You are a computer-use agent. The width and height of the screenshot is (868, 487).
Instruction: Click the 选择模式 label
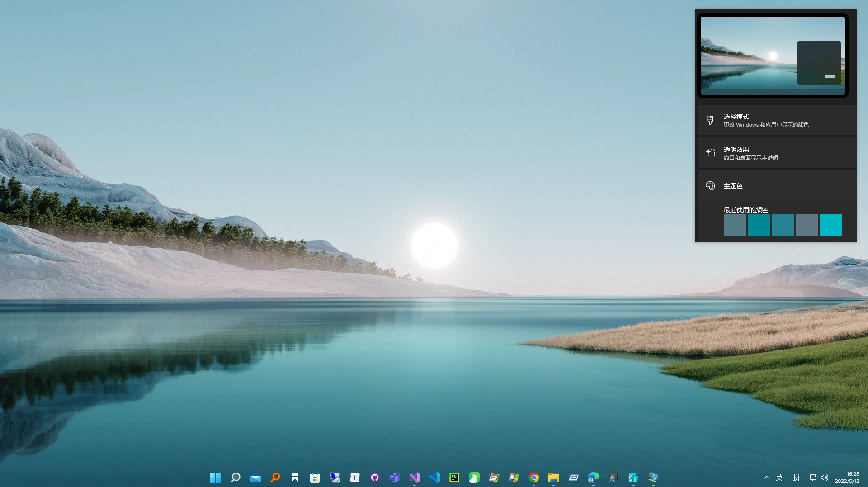coord(736,117)
